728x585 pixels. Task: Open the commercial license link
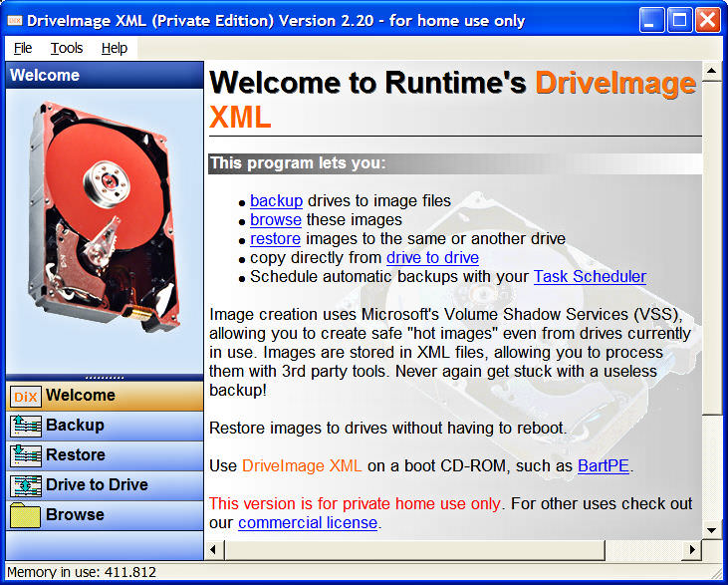[x=308, y=523]
